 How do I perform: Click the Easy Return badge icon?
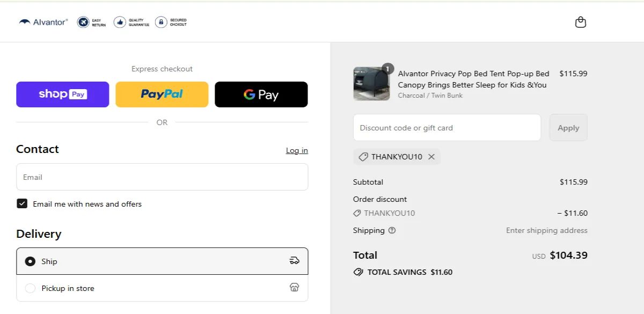pos(84,22)
